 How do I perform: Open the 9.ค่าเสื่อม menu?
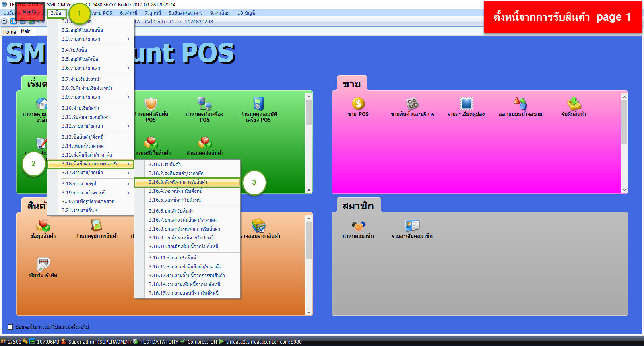coord(220,13)
